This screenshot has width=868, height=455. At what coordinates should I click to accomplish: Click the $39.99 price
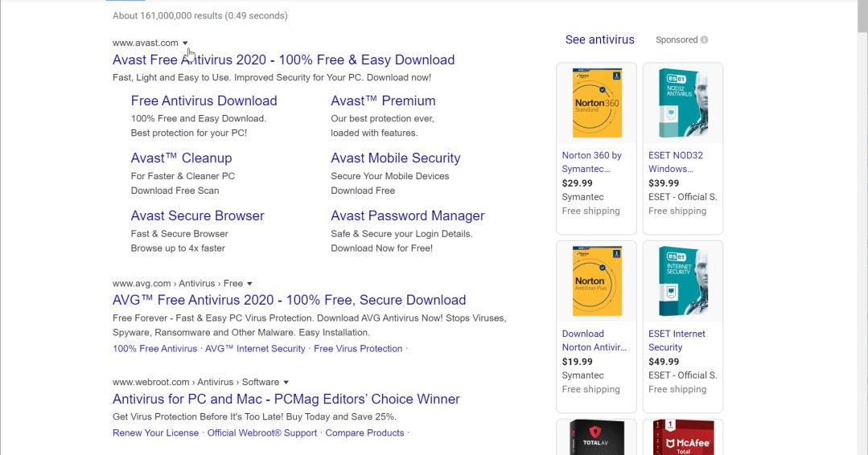pos(663,183)
